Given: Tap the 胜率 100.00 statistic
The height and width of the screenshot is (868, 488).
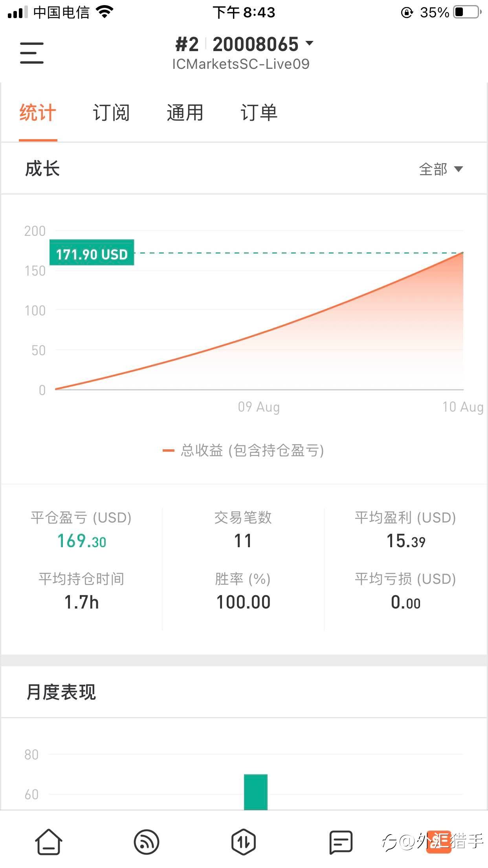Looking at the screenshot, I should click(243, 602).
